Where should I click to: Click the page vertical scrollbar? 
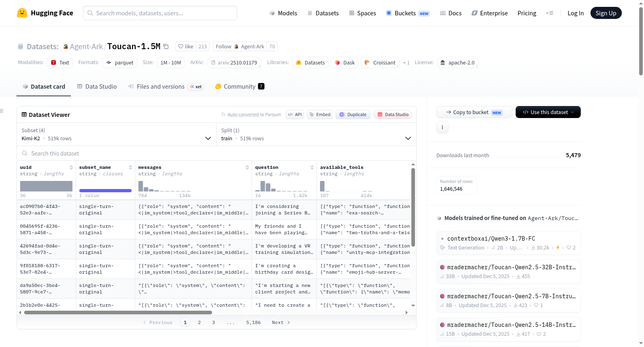[641, 40]
